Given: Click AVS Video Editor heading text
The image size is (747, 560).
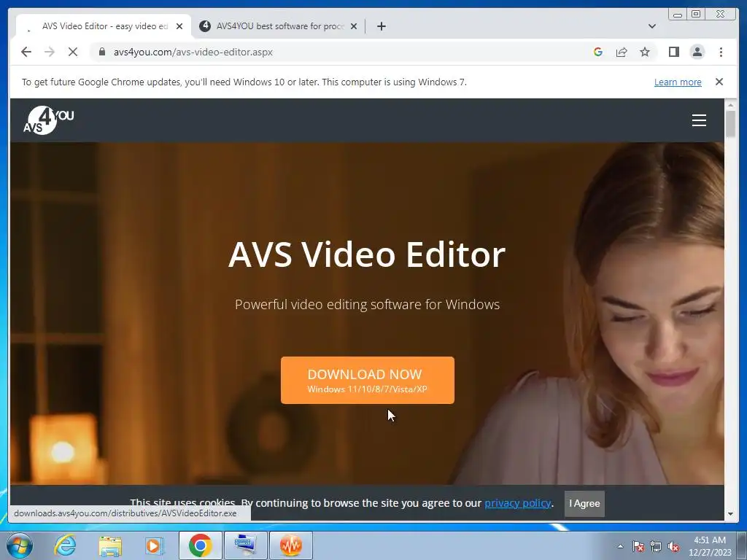Looking at the screenshot, I should (367, 254).
